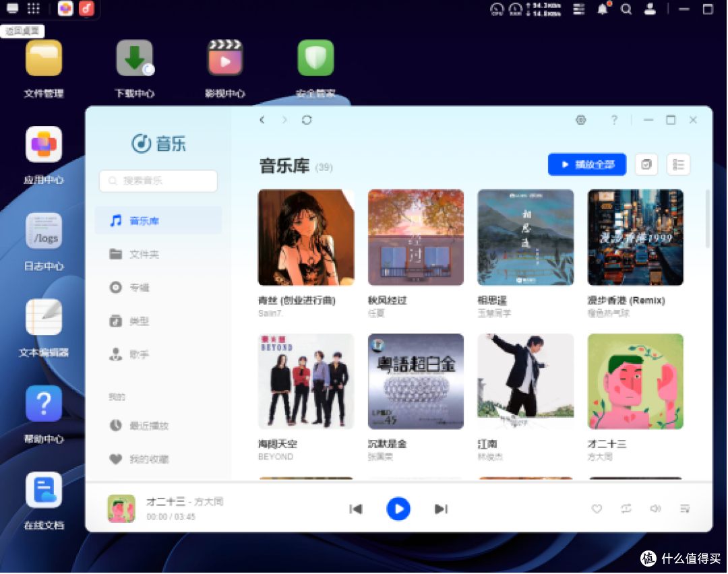
Task: Open the 江南 album cover
Action: click(x=526, y=381)
